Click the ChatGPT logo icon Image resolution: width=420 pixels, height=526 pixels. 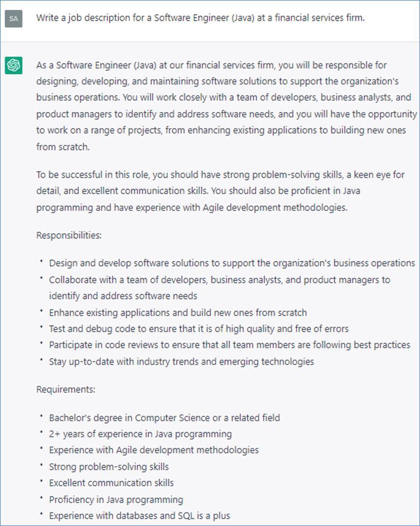(x=14, y=65)
